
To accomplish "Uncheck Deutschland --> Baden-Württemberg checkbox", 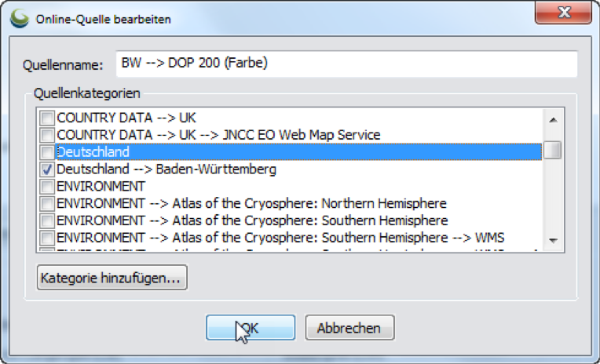I will pyautogui.click(x=47, y=169).
